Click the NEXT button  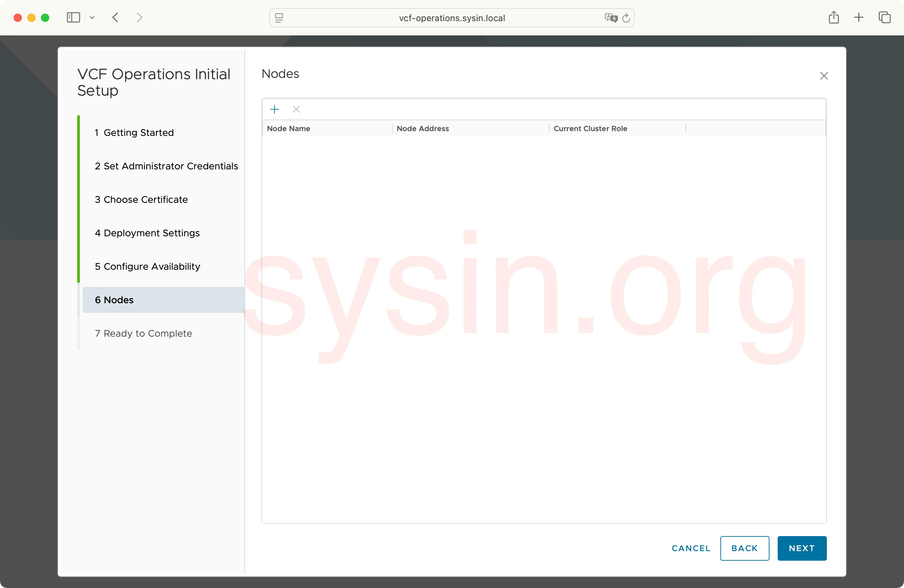pos(802,548)
